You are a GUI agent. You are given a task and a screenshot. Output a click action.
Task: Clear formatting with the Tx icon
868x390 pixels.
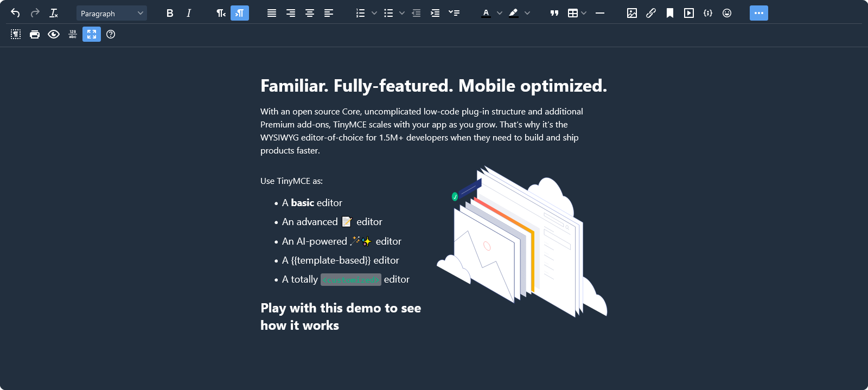pyautogui.click(x=54, y=13)
